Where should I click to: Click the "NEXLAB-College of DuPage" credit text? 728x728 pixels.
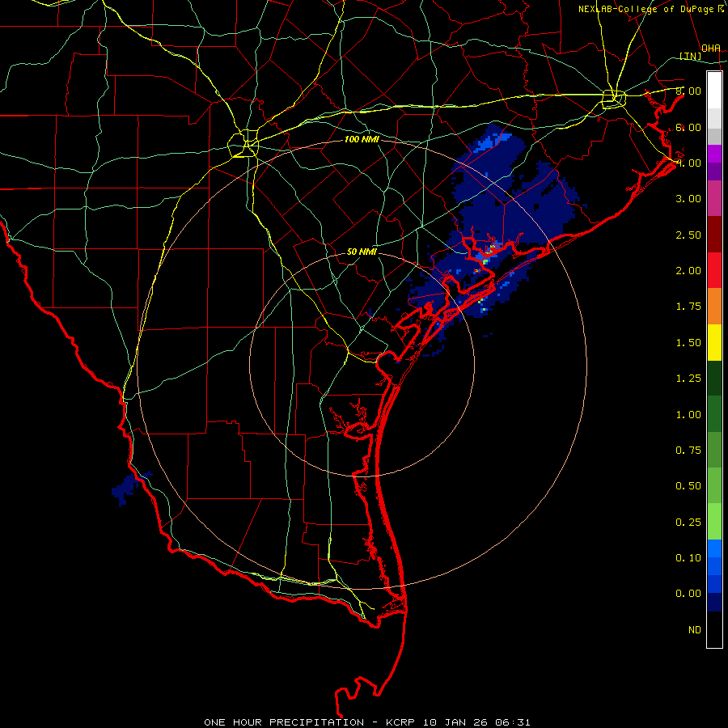click(645, 9)
